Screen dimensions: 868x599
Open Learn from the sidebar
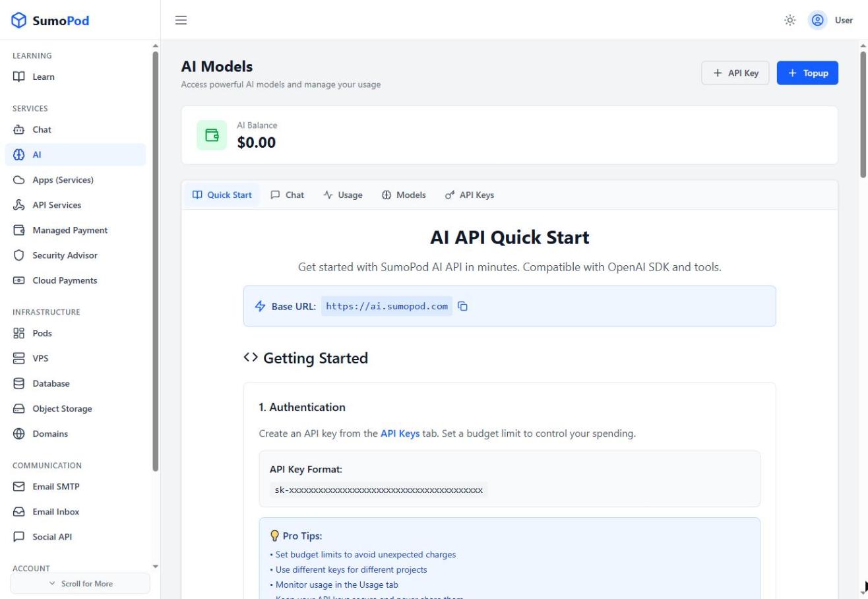point(75,77)
